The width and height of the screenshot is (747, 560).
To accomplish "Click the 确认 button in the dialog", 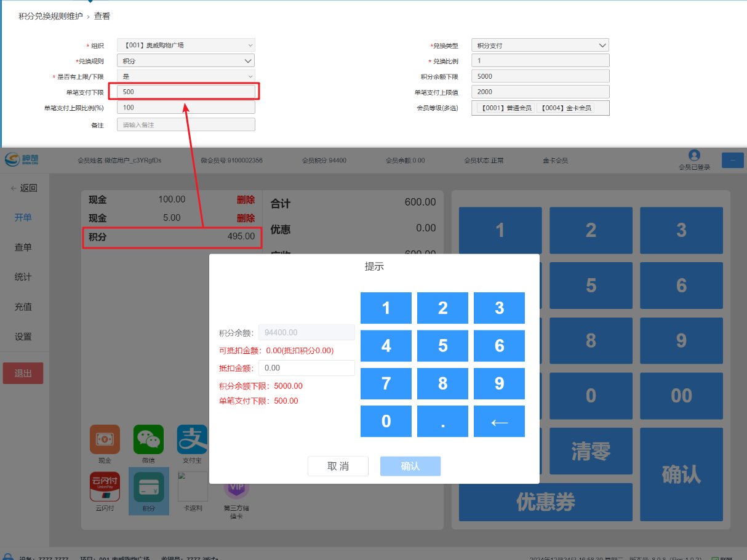I will pos(410,466).
